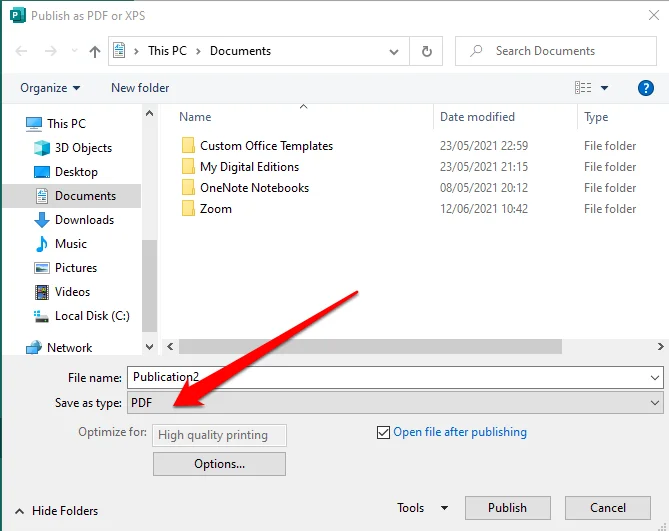
Task: Click the horizontal scrollbar thumb in file list
Action: (x=370, y=346)
